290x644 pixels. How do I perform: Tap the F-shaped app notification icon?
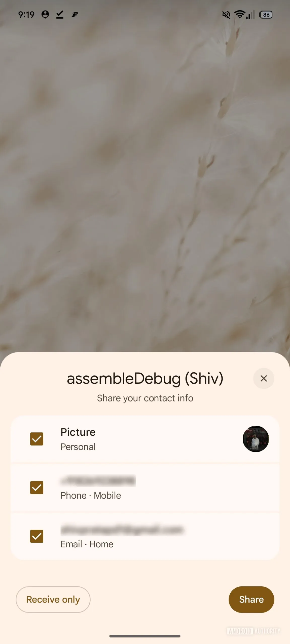click(x=75, y=15)
